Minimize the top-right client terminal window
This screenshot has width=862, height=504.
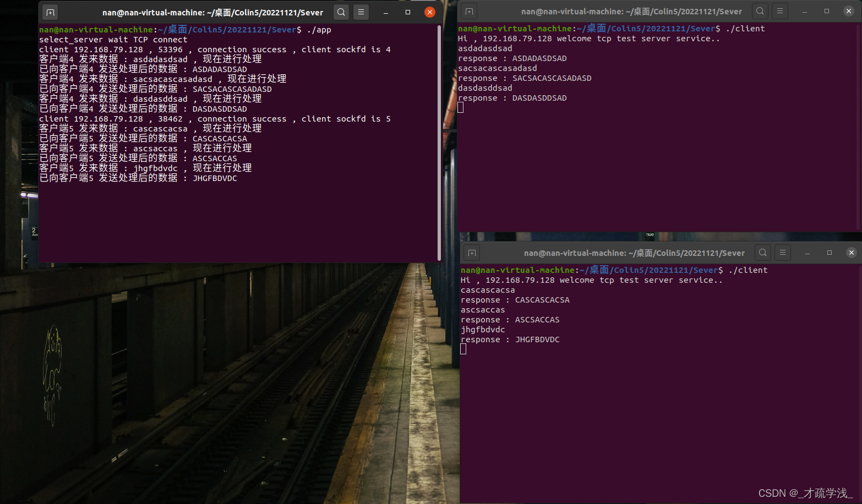point(804,10)
